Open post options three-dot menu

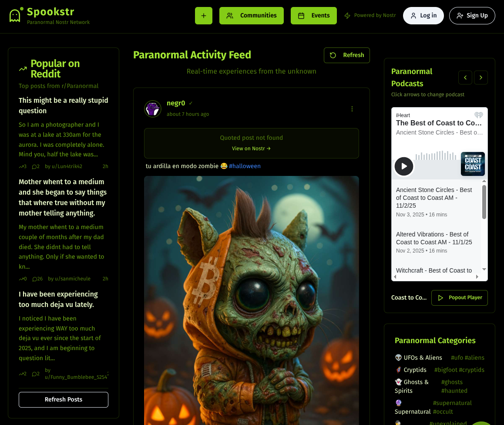(352, 109)
